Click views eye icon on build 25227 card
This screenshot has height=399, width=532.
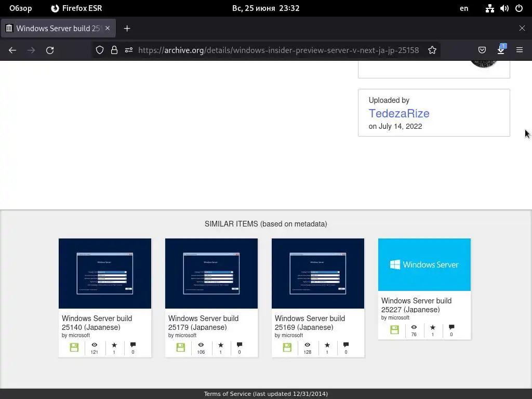[414, 327]
